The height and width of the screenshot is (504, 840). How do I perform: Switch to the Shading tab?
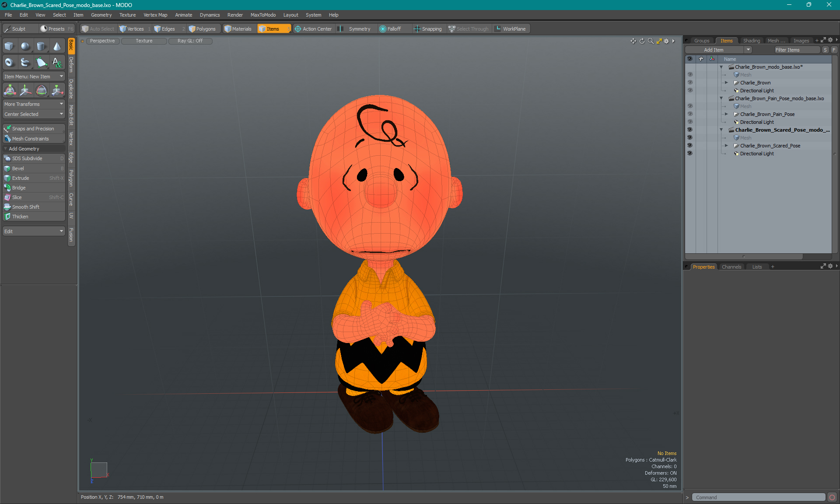tap(751, 41)
